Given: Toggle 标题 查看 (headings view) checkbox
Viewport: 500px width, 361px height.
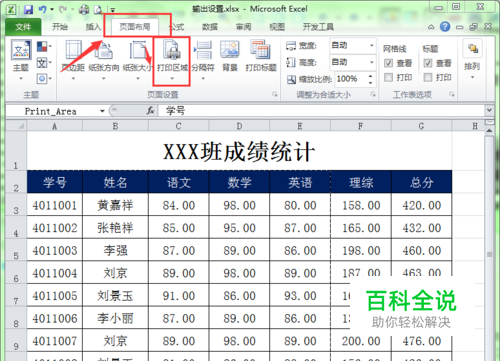Looking at the screenshot, I should click(428, 63).
